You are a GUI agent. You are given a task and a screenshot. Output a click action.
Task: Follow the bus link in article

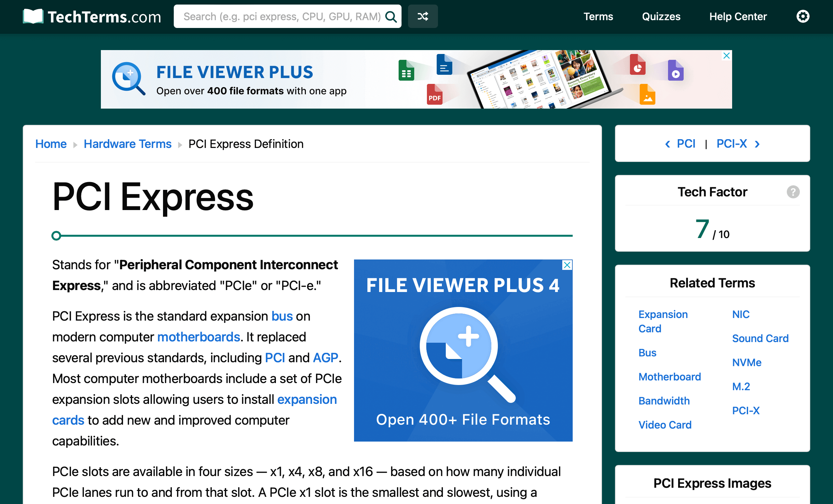(282, 316)
